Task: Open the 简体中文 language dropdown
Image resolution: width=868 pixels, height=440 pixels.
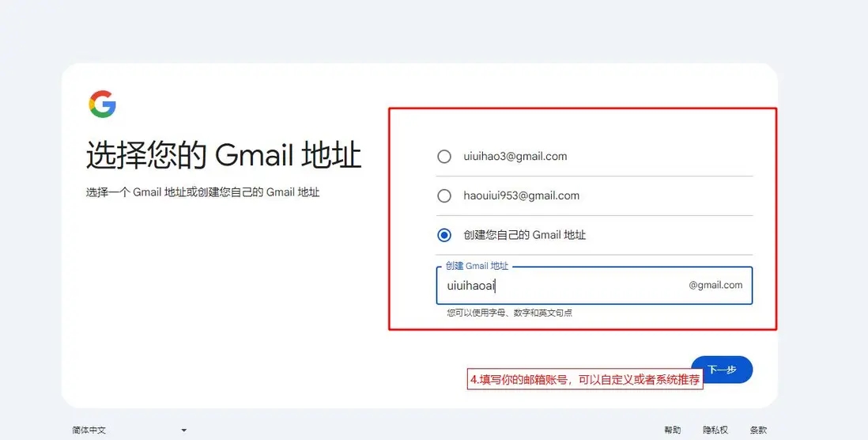Action: pos(129,430)
